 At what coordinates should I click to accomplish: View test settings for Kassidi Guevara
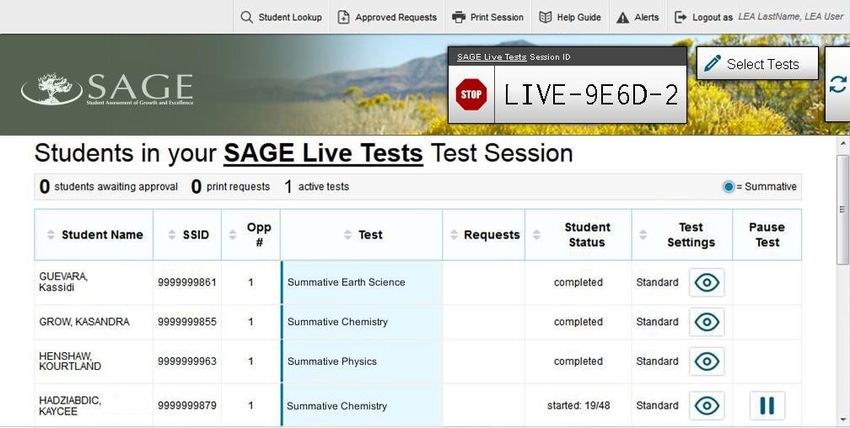point(707,282)
